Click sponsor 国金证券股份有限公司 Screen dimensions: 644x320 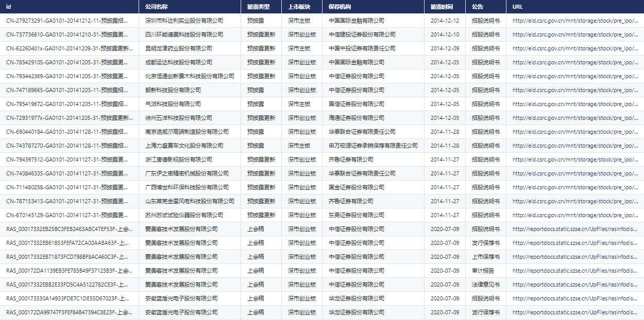pyautogui.click(x=357, y=187)
